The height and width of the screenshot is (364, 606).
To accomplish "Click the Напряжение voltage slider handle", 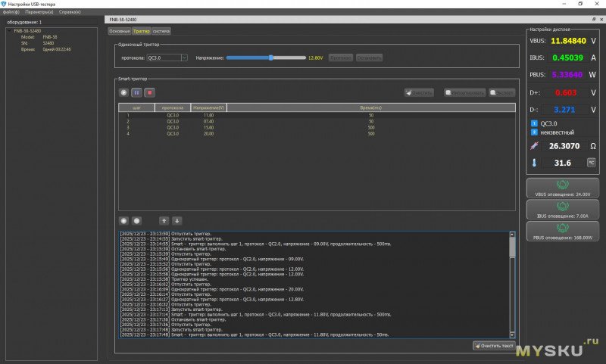I will click(270, 57).
